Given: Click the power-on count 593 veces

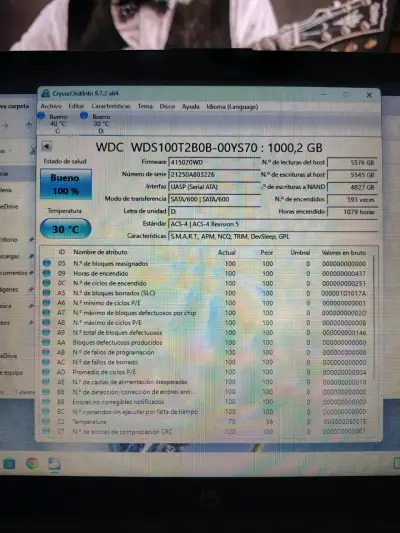Looking at the screenshot, I should 352,199.
